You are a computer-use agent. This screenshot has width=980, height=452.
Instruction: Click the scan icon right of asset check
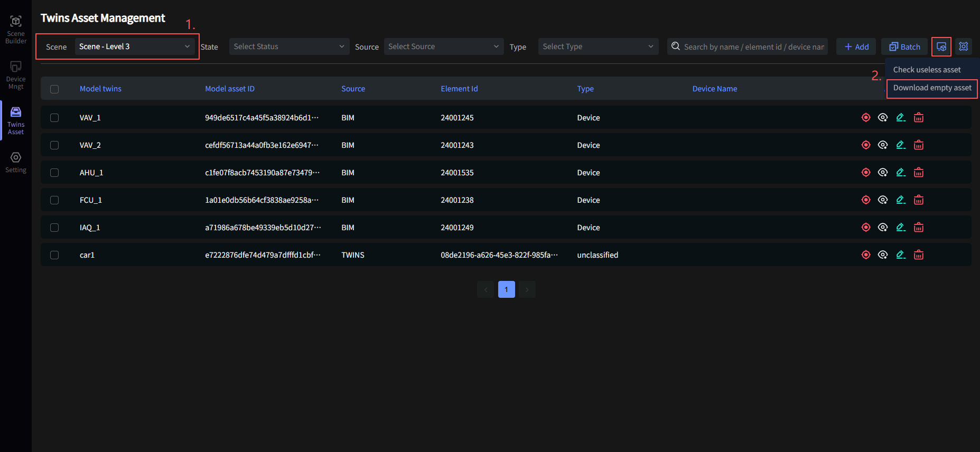point(963,46)
